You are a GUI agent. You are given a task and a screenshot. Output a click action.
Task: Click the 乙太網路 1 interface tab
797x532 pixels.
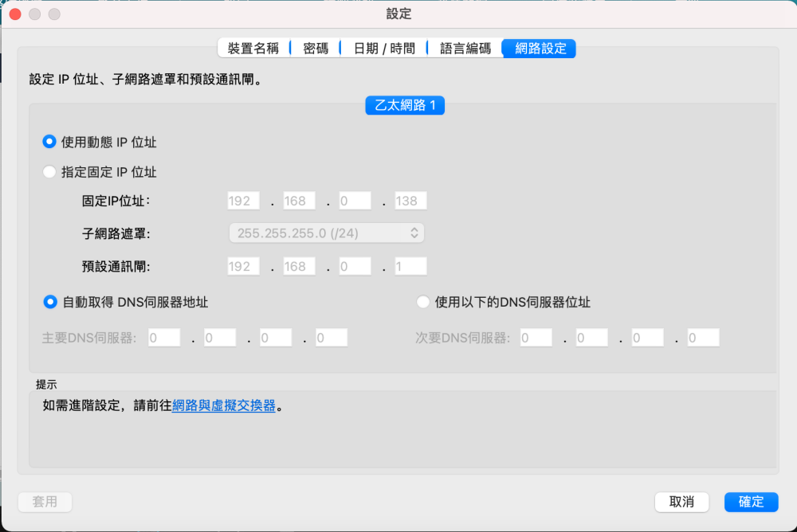click(405, 105)
